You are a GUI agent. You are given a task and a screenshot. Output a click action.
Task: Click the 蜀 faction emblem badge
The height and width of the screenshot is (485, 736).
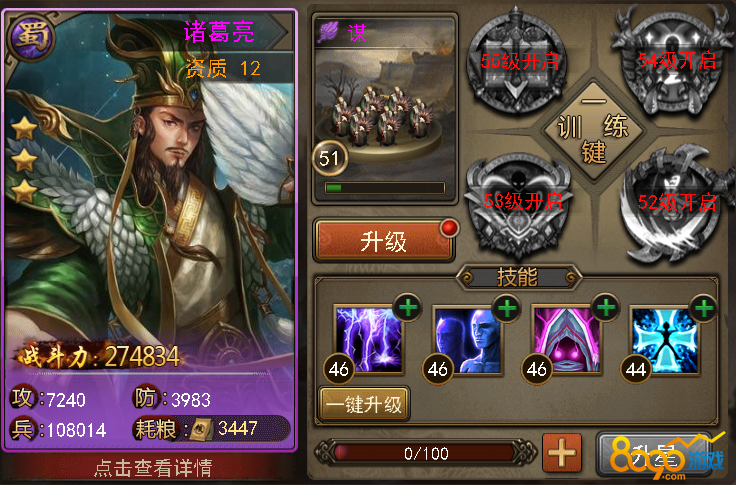tap(31, 38)
